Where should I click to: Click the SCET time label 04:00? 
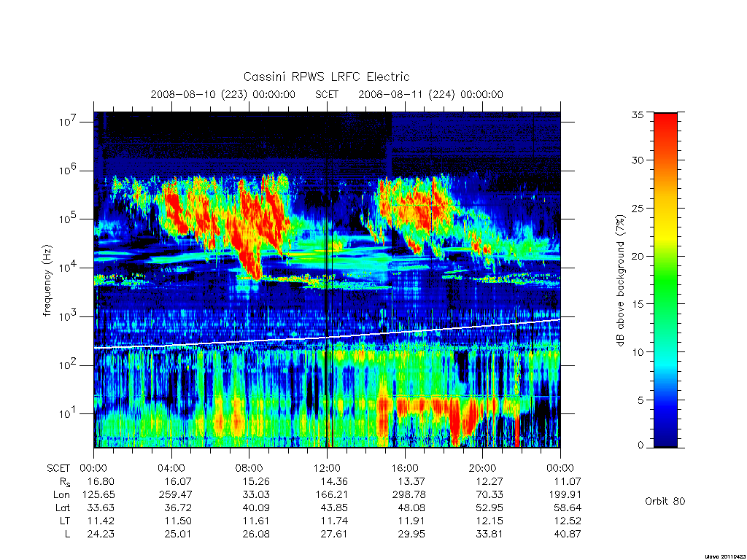coord(171,468)
